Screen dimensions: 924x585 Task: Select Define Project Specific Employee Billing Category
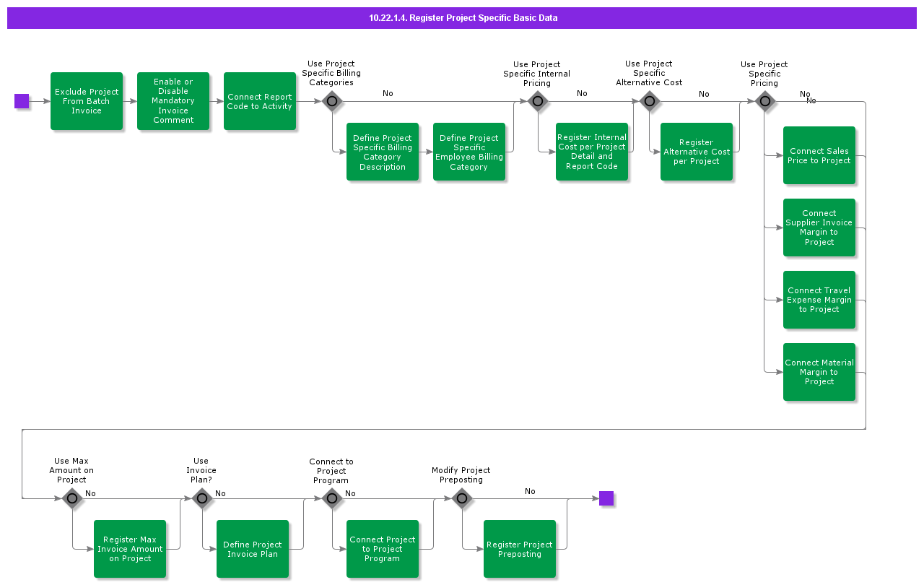469,152
